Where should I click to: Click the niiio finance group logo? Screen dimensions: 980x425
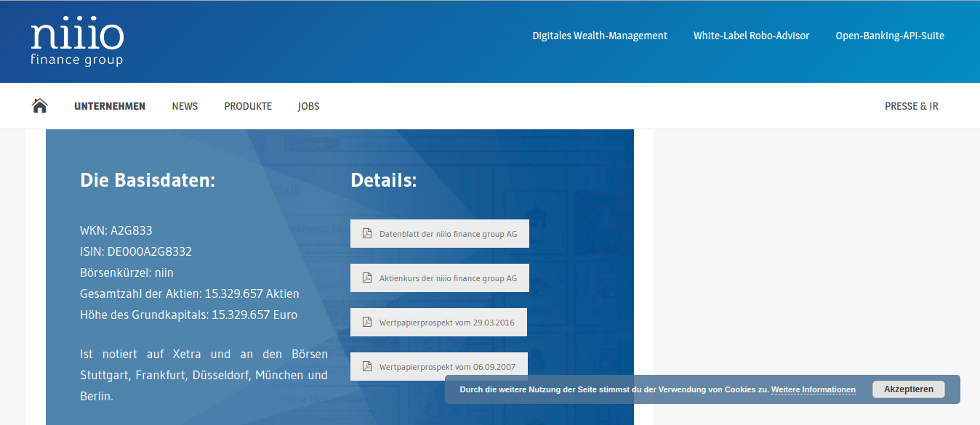coord(77,41)
